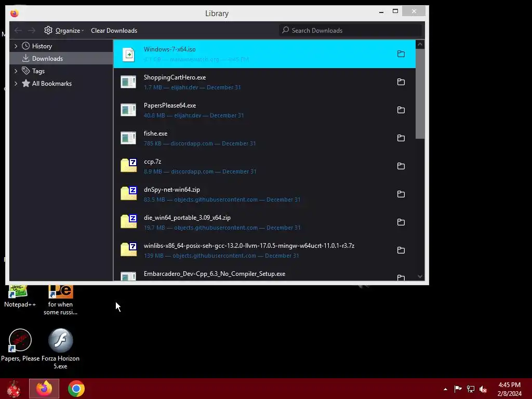Image resolution: width=532 pixels, height=399 pixels.
Task: Click the fishe.exe file icon
Action: 128,138
